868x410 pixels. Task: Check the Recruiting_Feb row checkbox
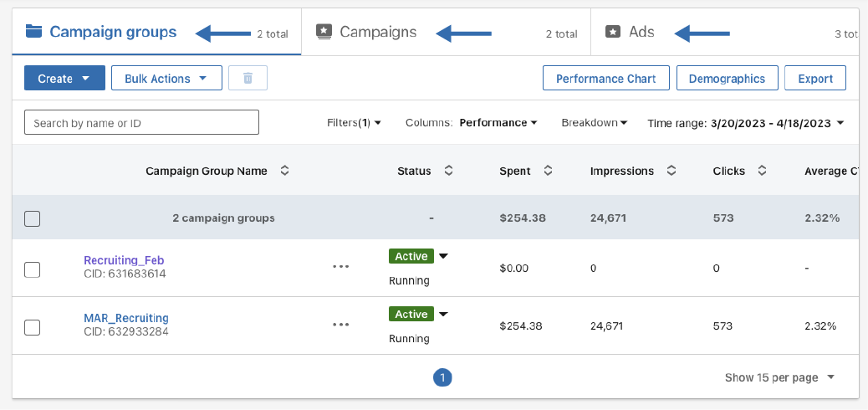[32, 269]
